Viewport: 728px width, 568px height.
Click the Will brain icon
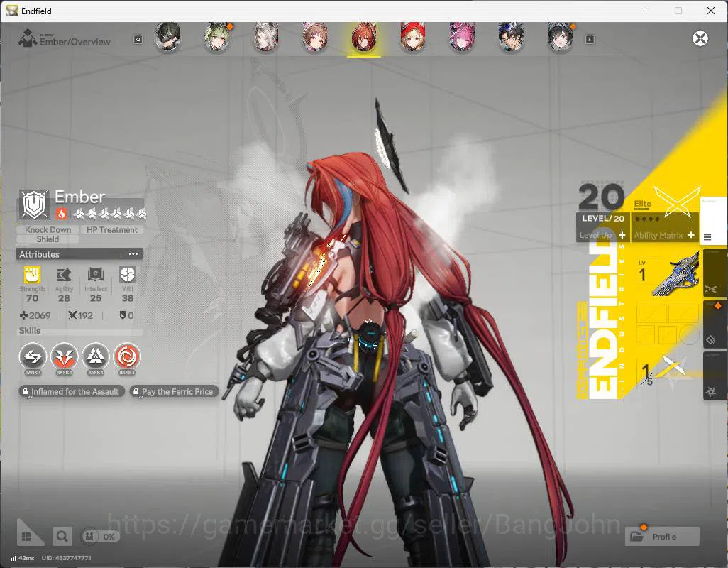pyautogui.click(x=127, y=275)
